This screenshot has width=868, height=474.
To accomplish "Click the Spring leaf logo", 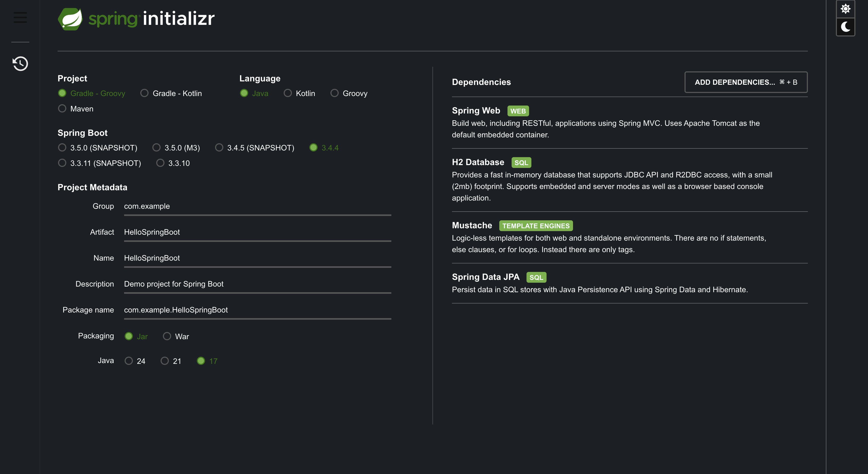I will pos(70,19).
